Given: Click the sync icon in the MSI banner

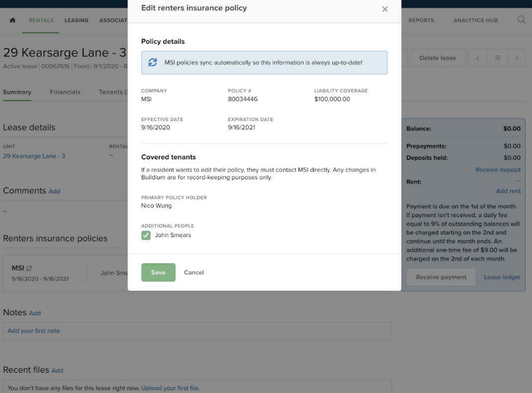Looking at the screenshot, I should click(x=153, y=62).
